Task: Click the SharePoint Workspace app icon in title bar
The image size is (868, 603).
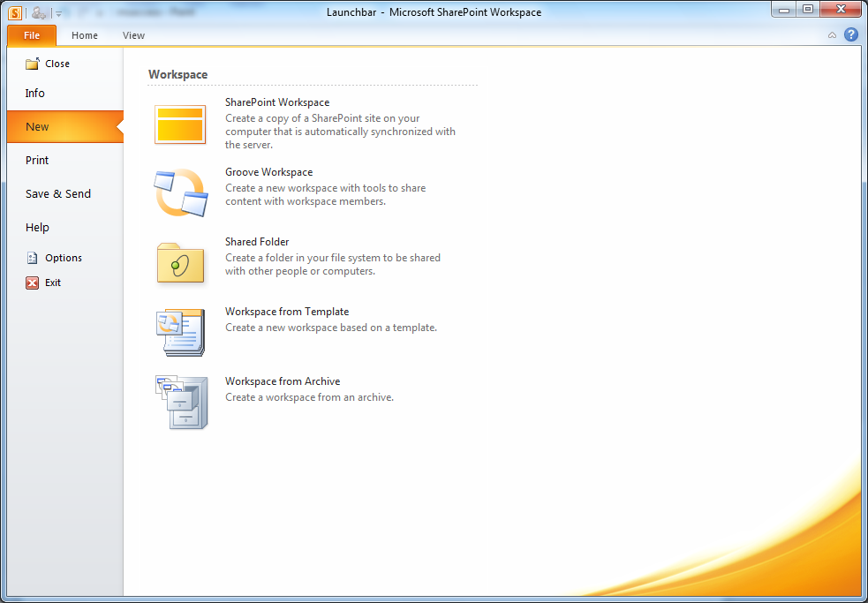Action: click(15, 12)
